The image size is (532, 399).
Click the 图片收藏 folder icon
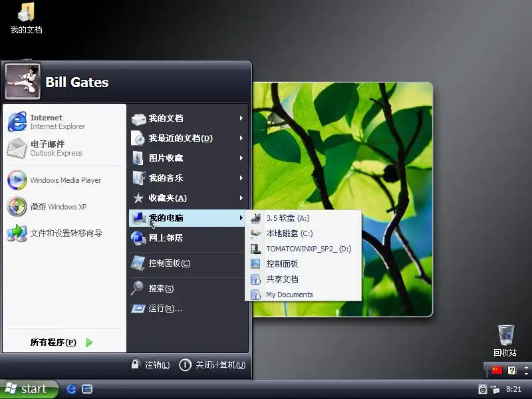click(x=138, y=158)
